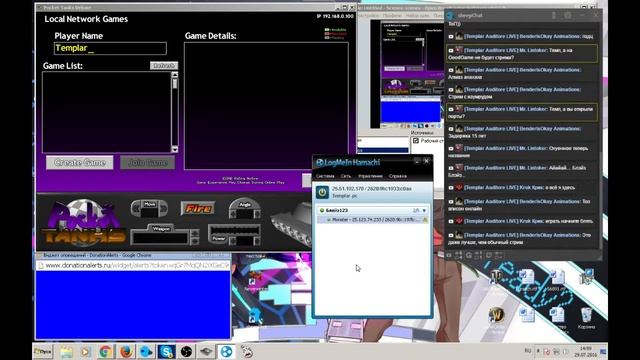The height and width of the screenshot is (360, 640).
Task: Click the Player Name field containing Templar
Action: (110, 48)
